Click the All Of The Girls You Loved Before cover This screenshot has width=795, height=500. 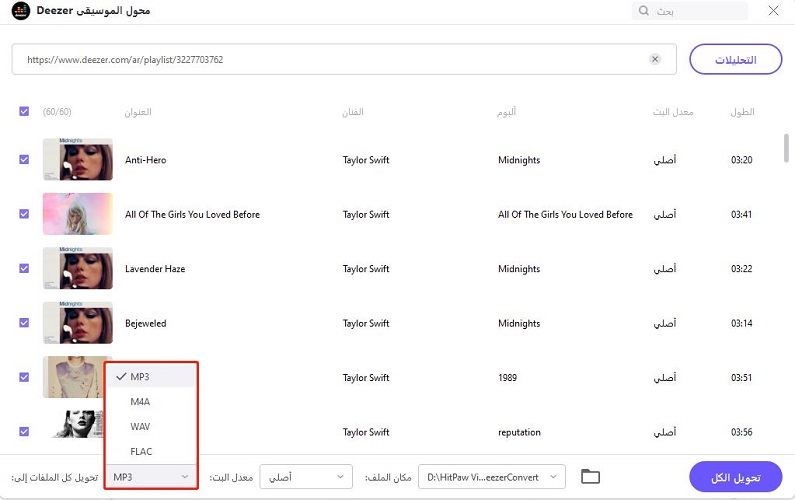[78, 213]
